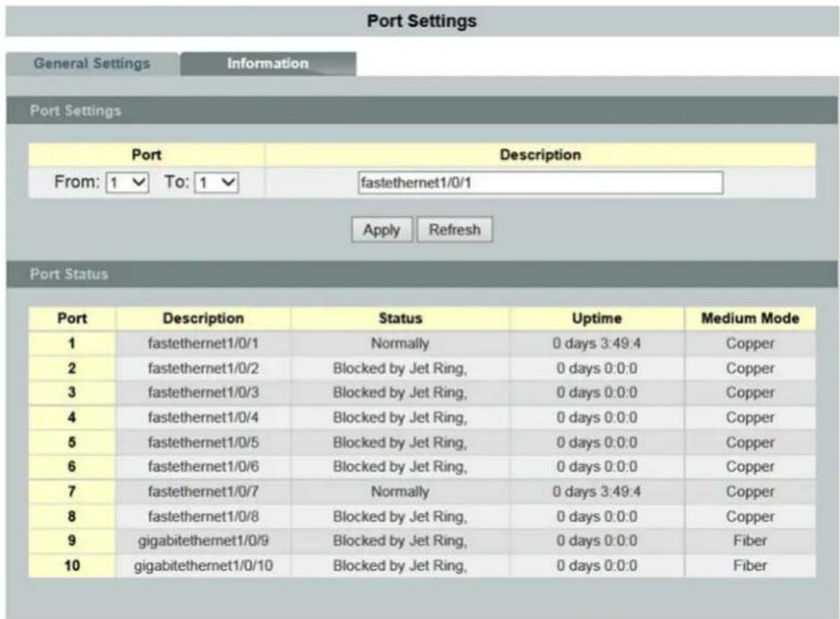The width and height of the screenshot is (840, 619).
Task: Click the Fiber medium mode for port 10
Action: [750, 565]
